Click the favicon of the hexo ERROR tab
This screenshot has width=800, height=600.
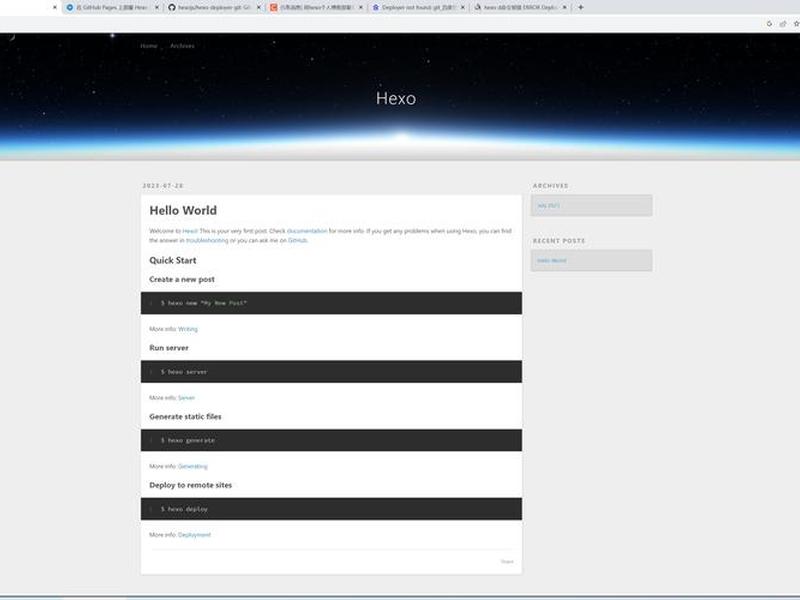tap(478, 7)
